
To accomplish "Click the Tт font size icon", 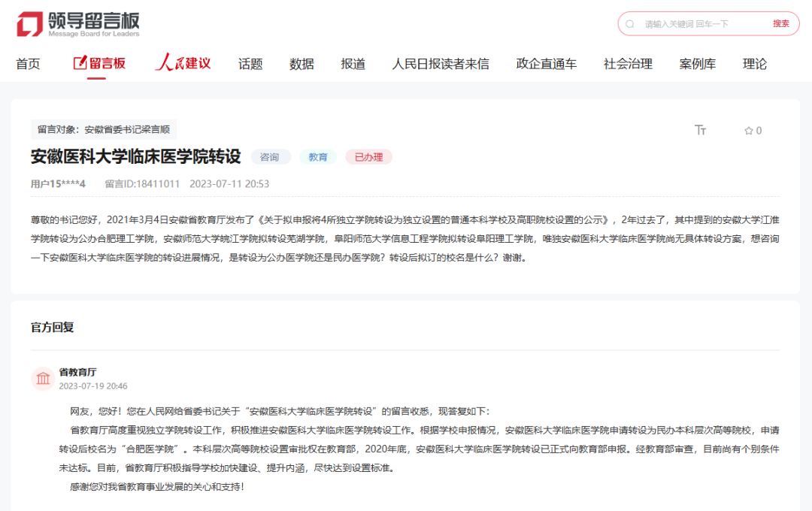I will tap(701, 129).
